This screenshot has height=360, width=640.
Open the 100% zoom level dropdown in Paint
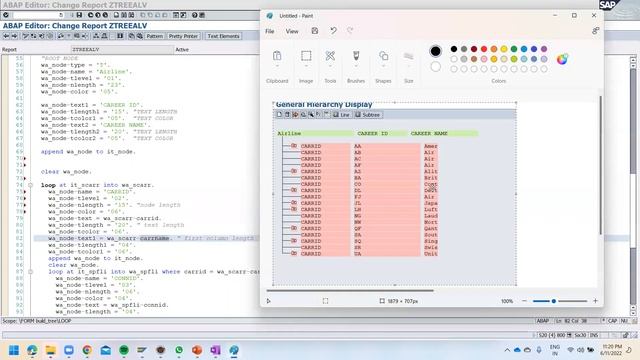tap(507, 301)
